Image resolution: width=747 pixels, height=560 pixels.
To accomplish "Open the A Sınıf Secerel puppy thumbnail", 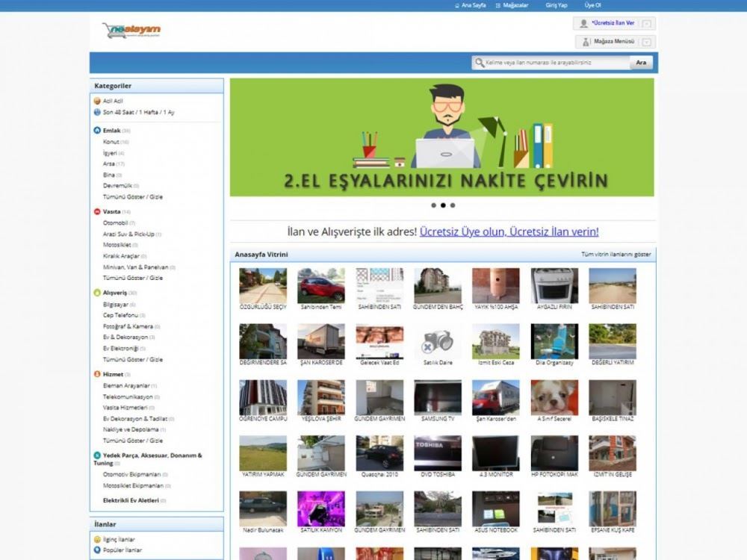I will 554,398.
